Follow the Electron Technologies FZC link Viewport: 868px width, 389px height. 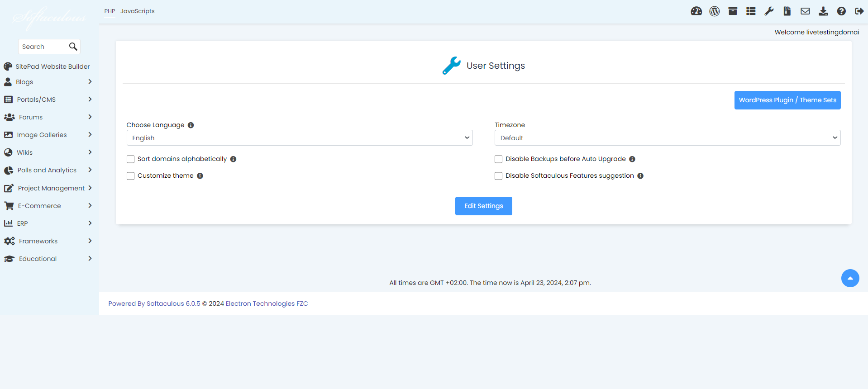coord(267,304)
